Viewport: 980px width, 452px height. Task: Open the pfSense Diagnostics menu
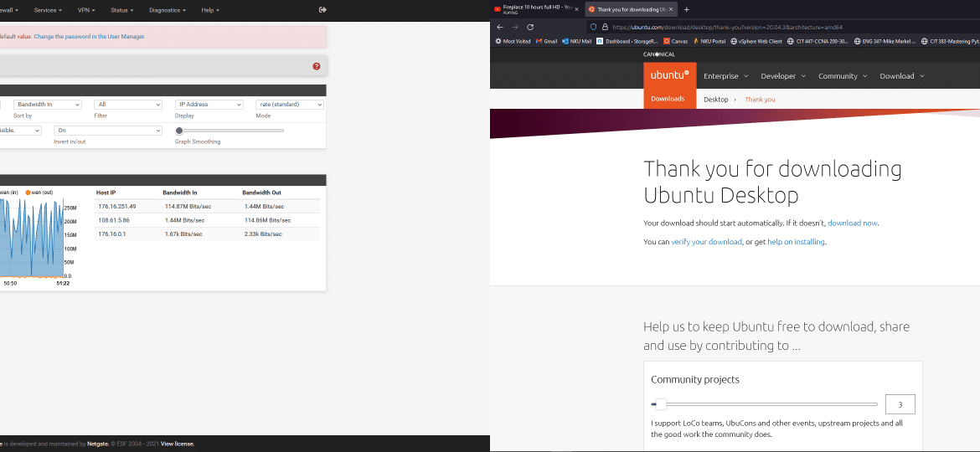[168, 10]
